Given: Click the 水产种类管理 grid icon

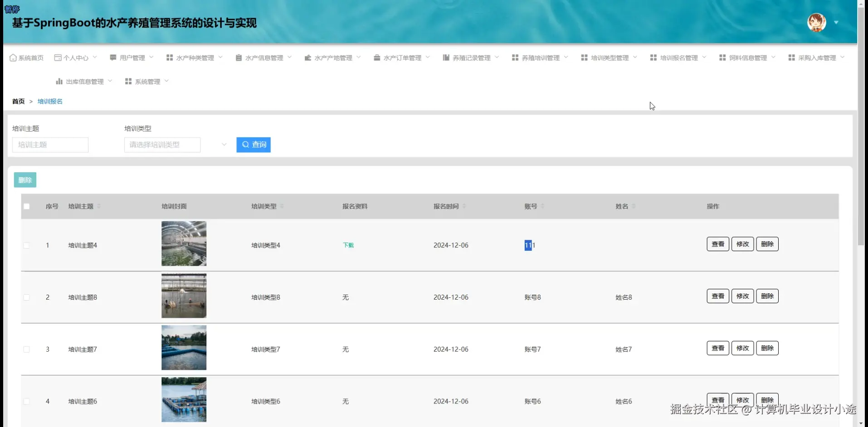Looking at the screenshot, I should click(x=170, y=58).
